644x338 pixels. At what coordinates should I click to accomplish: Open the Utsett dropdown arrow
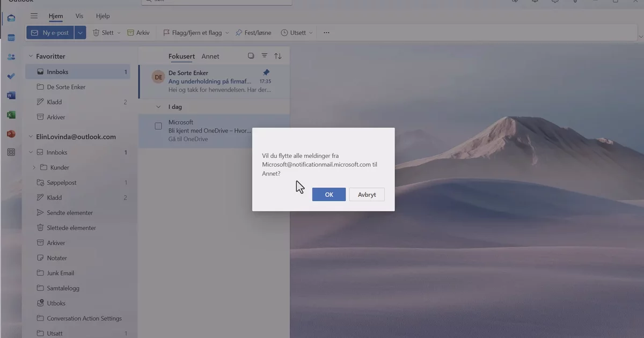click(x=311, y=33)
